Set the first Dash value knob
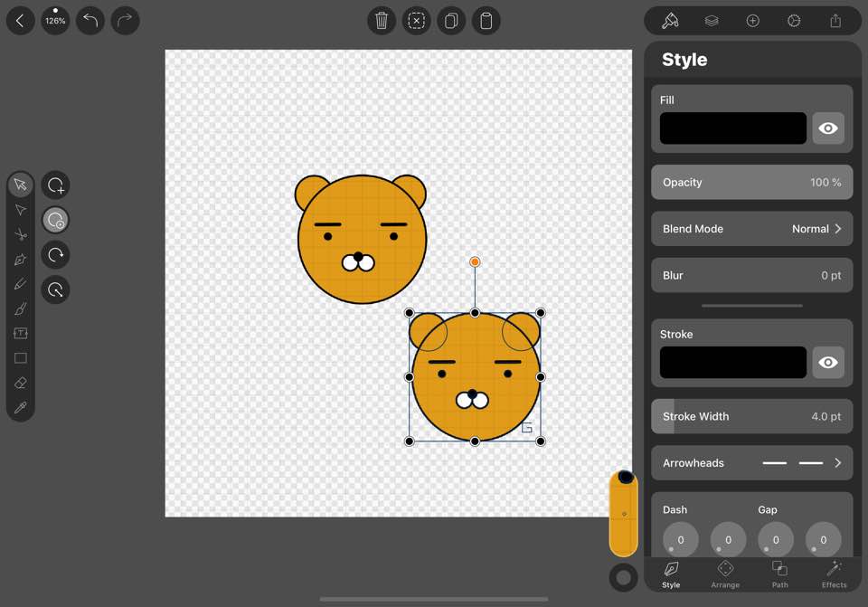This screenshot has width=868, height=607. (x=680, y=539)
